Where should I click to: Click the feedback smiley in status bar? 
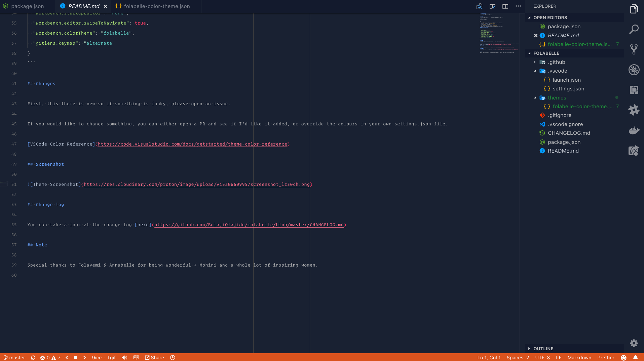pyautogui.click(x=623, y=358)
